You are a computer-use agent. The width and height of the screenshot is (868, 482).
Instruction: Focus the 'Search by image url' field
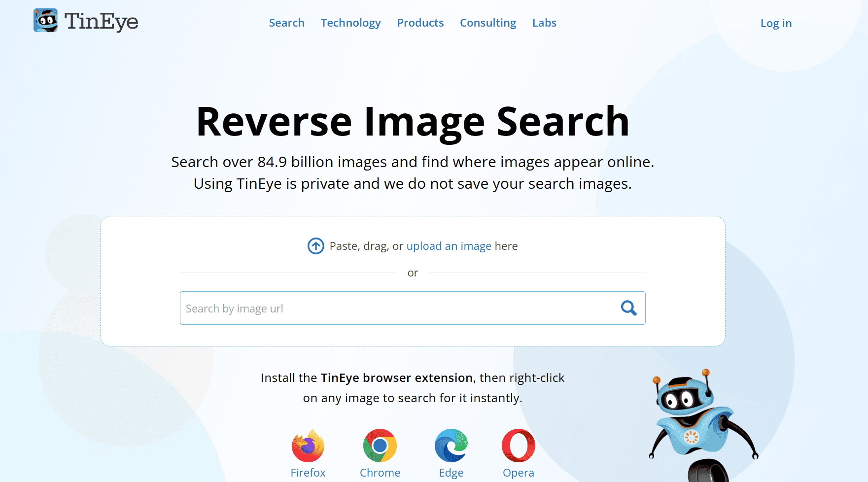(413, 308)
